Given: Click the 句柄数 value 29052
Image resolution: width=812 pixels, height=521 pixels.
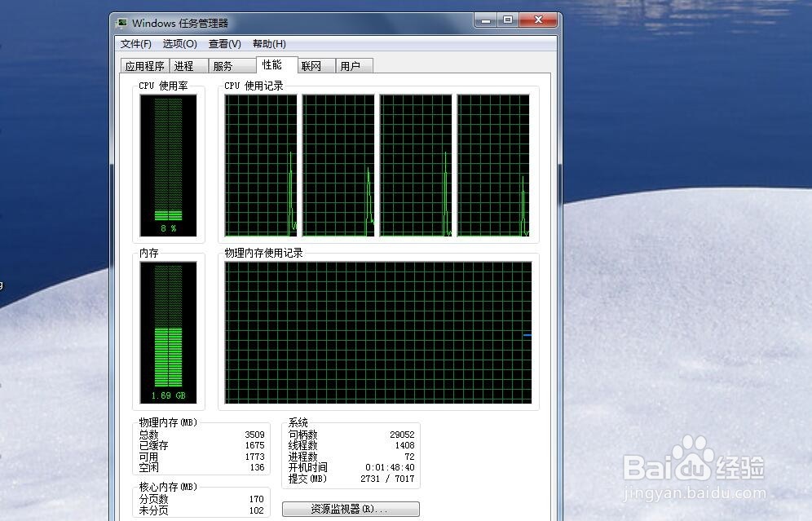Looking at the screenshot, I should pos(402,435).
